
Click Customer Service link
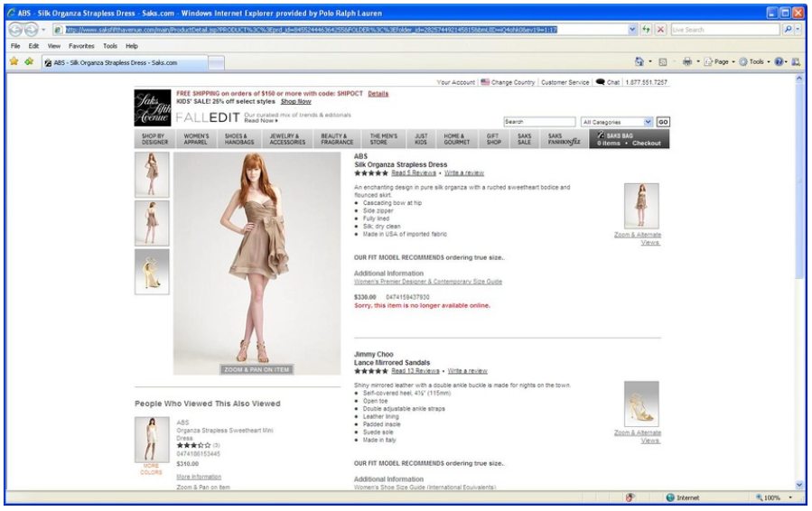pyautogui.click(x=565, y=82)
